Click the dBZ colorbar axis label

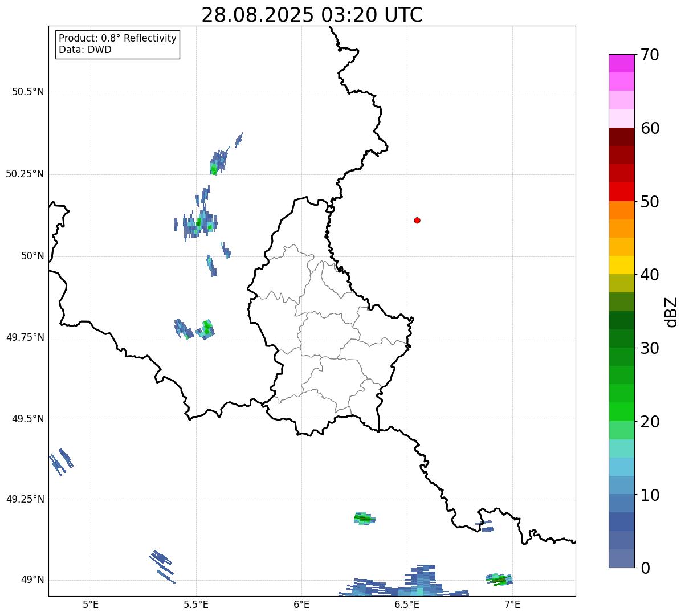[x=671, y=312]
